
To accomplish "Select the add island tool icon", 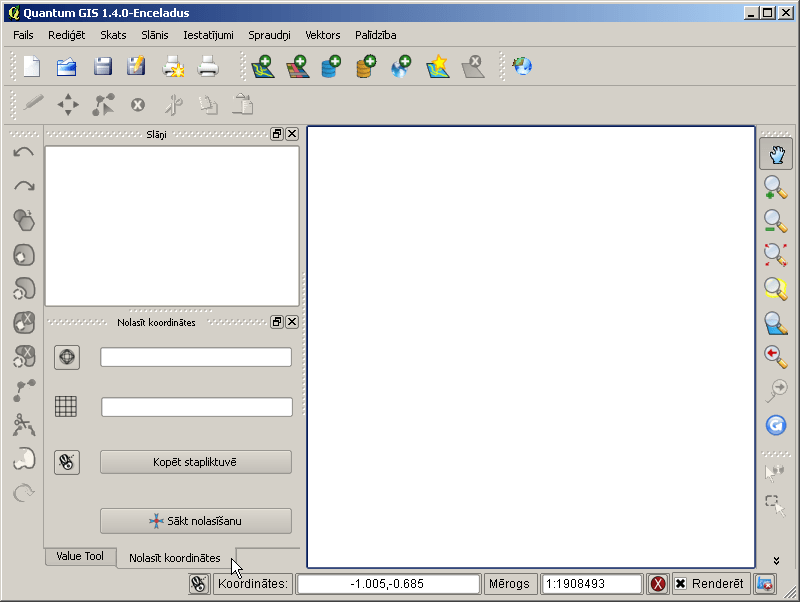I will point(23,289).
